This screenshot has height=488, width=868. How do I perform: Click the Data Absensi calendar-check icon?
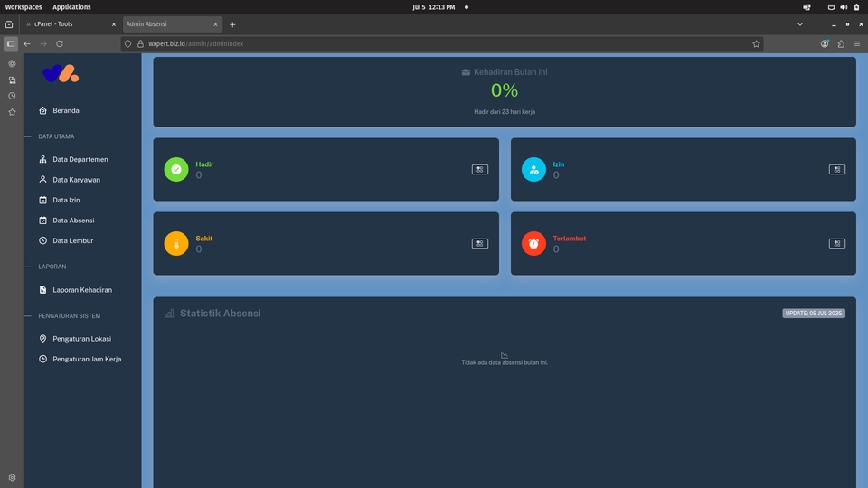pyautogui.click(x=42, y=221)
